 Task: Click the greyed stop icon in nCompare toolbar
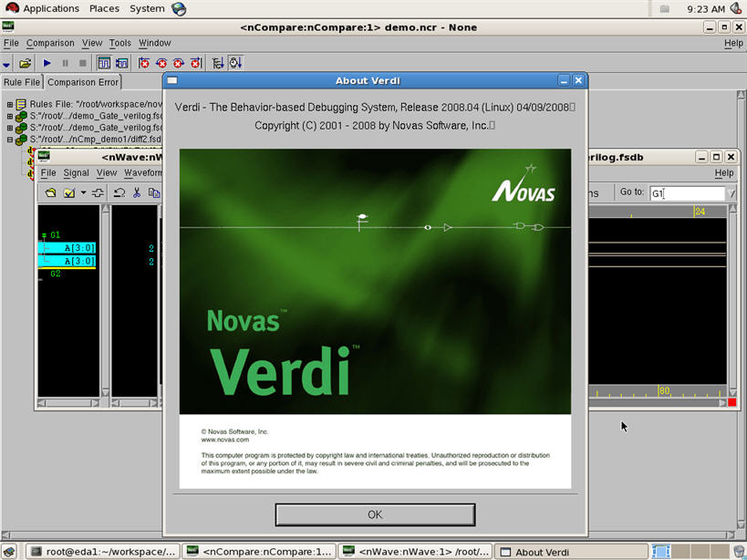click(82, 63)
